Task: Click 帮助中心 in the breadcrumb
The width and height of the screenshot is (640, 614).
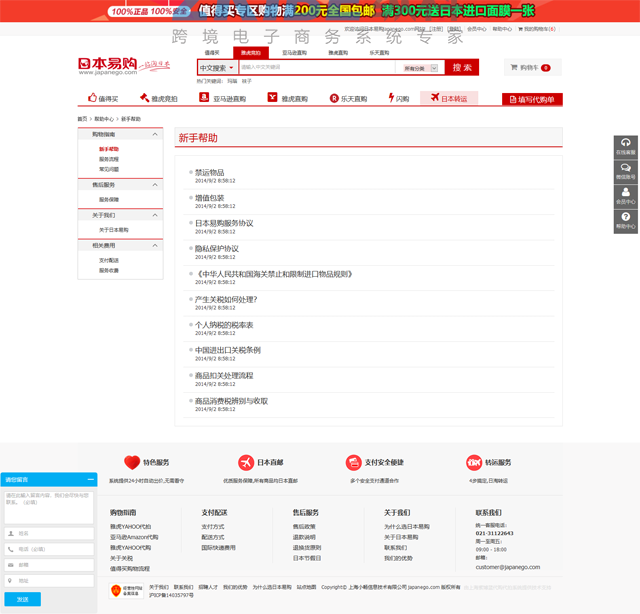Action: click(104, 119)
